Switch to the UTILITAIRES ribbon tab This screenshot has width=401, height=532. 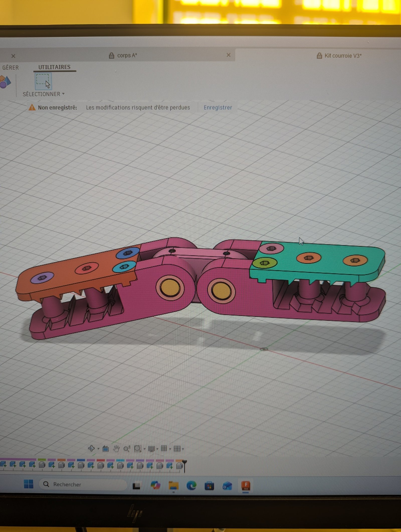pyautogui.click(x=54, y=67)
